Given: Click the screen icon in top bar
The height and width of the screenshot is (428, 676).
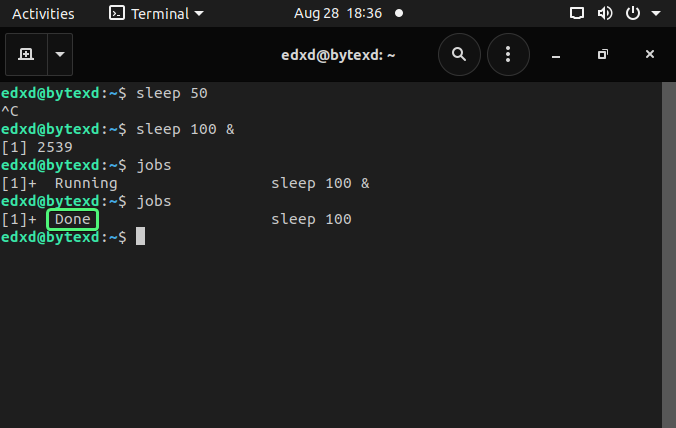Looking at the screenshot, I should 577,14.
